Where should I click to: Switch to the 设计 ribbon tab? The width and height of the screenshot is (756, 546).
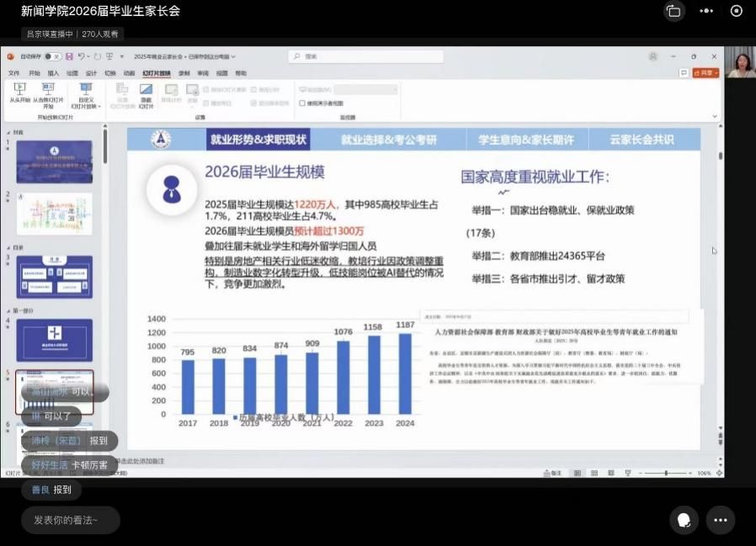[91, 73]
